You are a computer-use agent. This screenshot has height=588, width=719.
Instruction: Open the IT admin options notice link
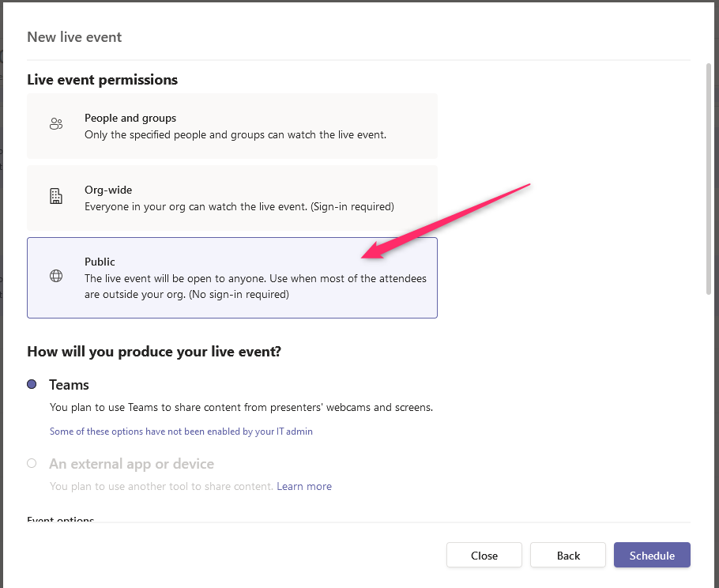181,432
